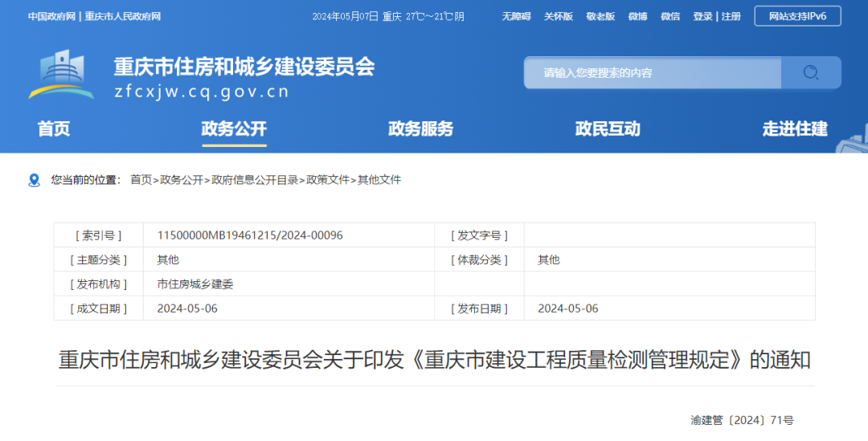This screenshot has height=441, width=868.
Task: Click the 中国政府网 link
Action: tap(52, 17)
